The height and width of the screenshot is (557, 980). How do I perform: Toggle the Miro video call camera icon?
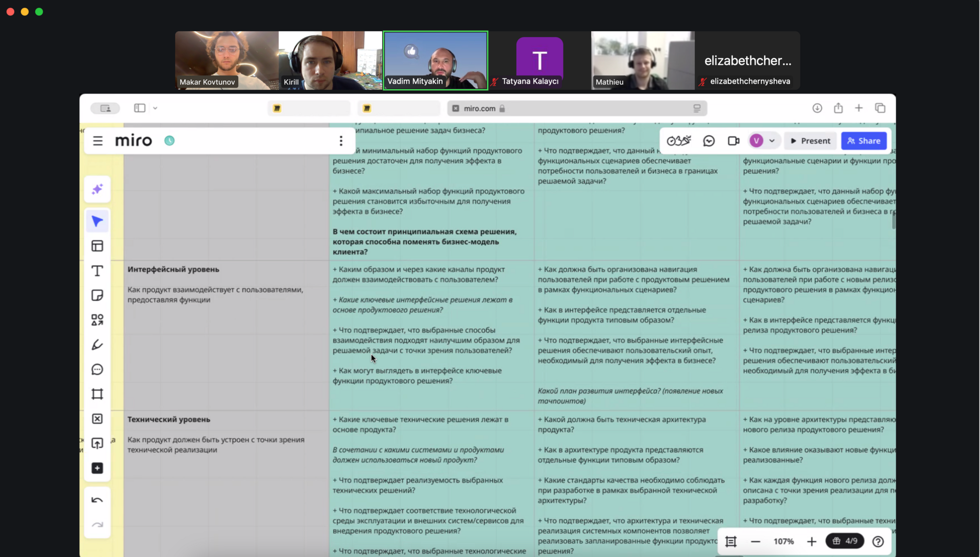733,141
